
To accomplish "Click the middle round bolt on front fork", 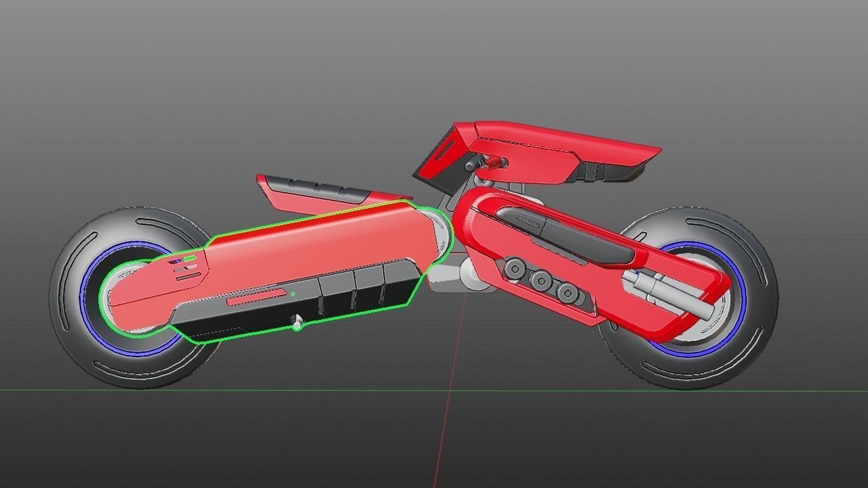I will coord(541,279).
